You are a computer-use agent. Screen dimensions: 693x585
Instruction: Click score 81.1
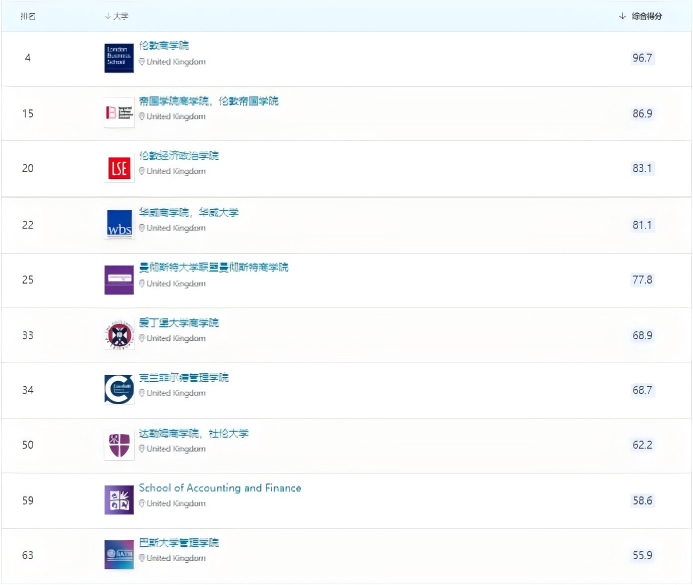click(x=642, y=225)
